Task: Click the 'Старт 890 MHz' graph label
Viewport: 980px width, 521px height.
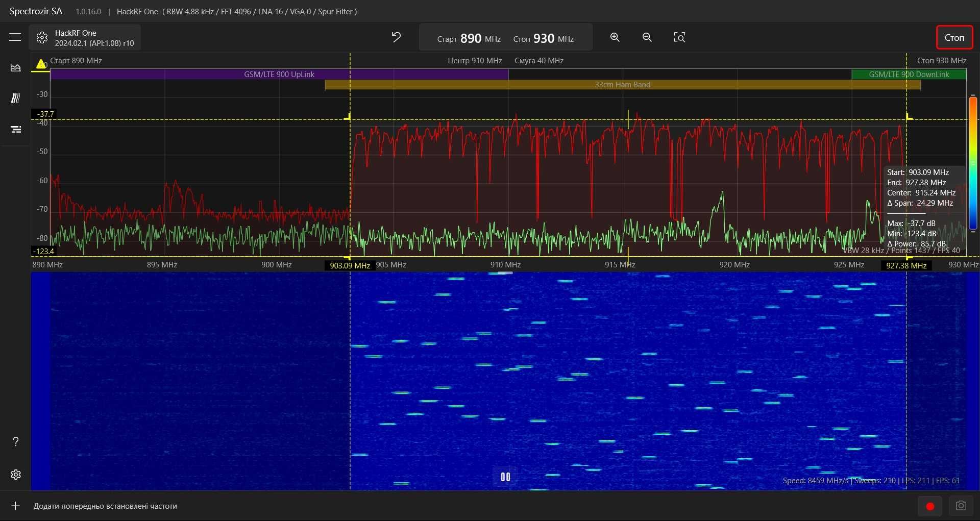Action: [76, 61]
